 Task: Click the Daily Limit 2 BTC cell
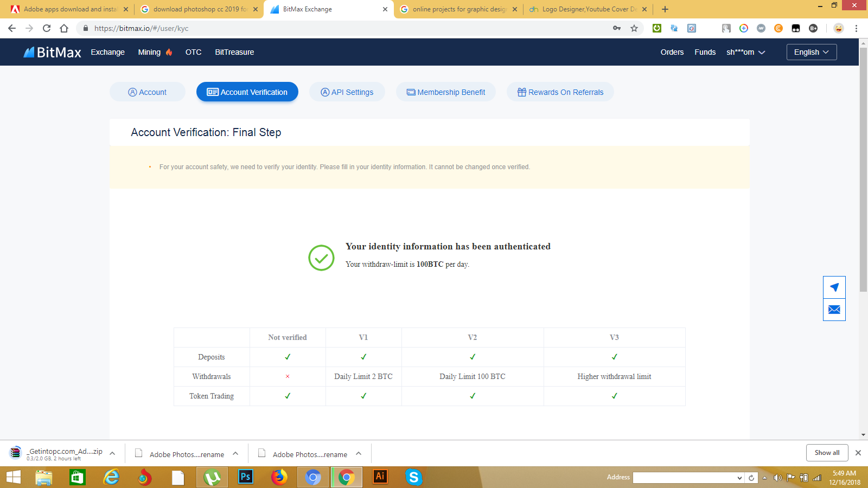click(x=363, y=376)
